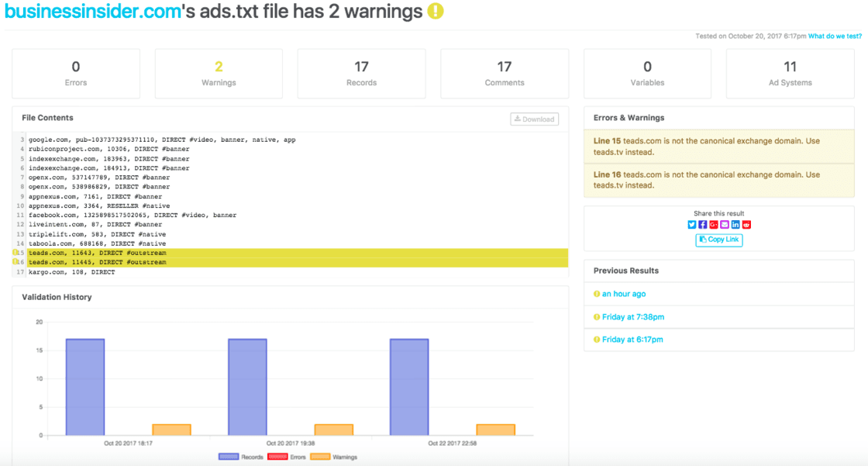Viewport: 868px width, 466px height.
Task: Click the 17 Records summary card
Action: pyautogui.click(x=361, y=74)
